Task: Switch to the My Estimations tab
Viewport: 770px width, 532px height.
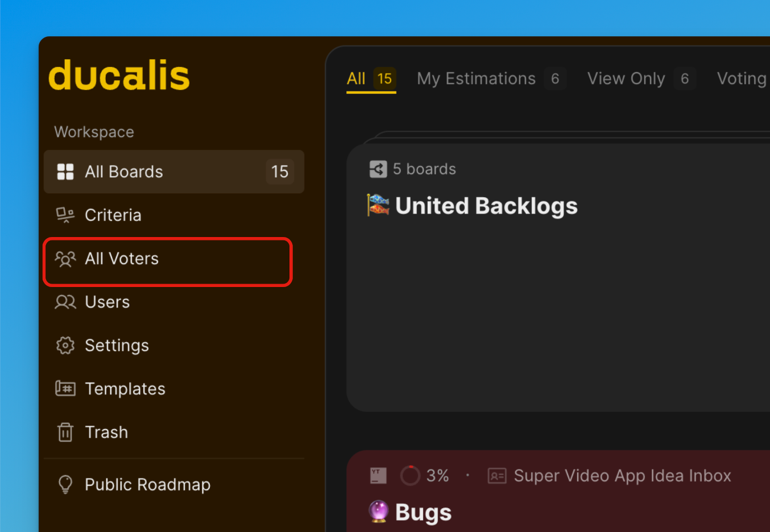Action: click(477, 78)
